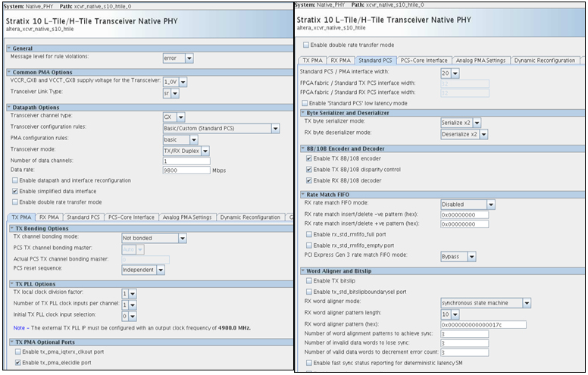Select Analog PMA Settings tab in right window
This screenshot has width=588, height=375.
(x=480, y=61)
